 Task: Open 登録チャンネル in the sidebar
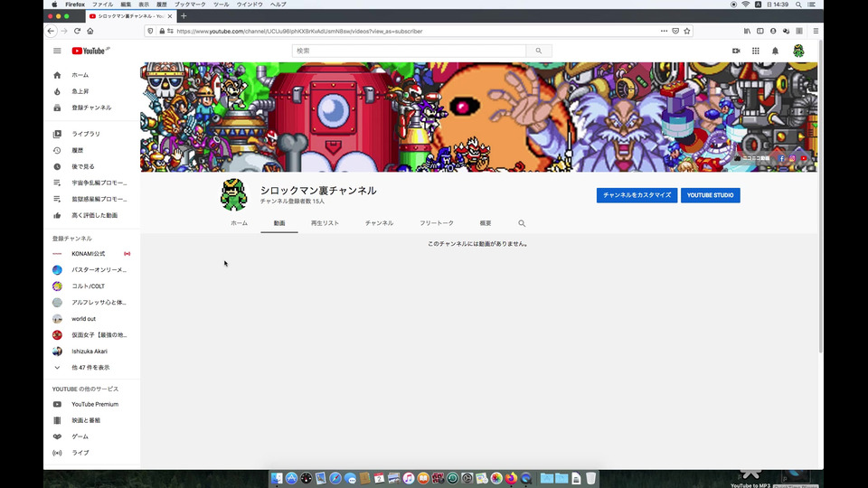click(x=92, y=108)
